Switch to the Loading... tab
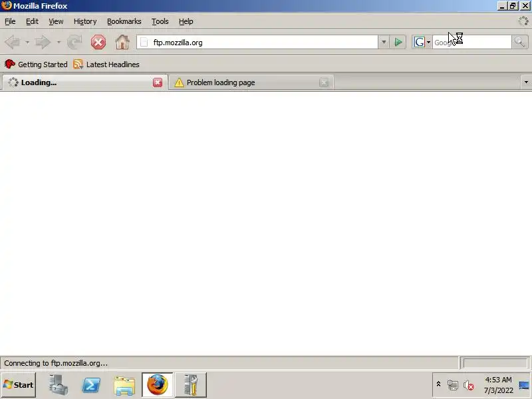The height and width of the screenshot is (399, 532). point(84,82)
